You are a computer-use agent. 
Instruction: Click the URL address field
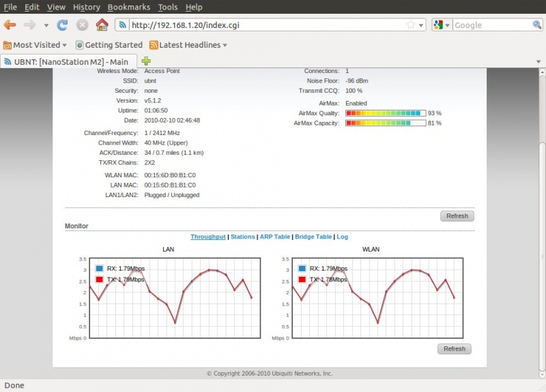266,25
